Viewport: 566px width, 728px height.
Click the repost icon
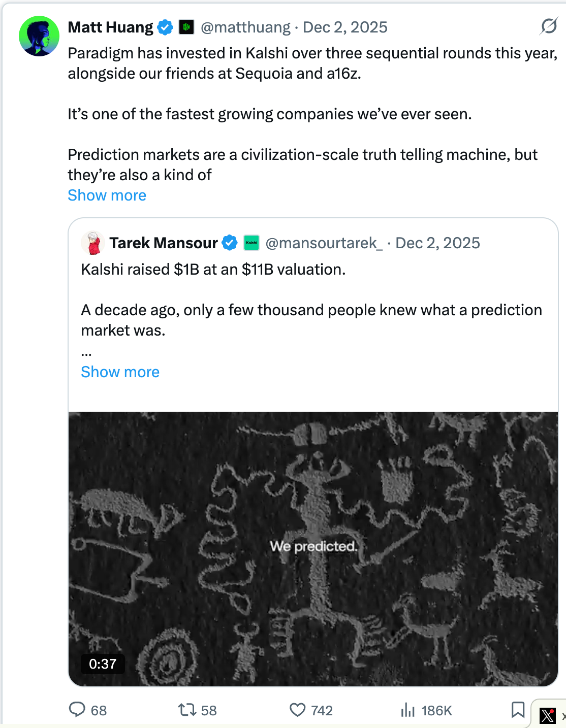point(187,709)
